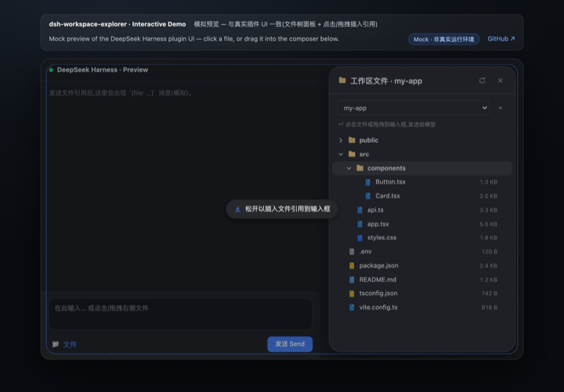Click the 文件 button below composer

pos(65,344)
